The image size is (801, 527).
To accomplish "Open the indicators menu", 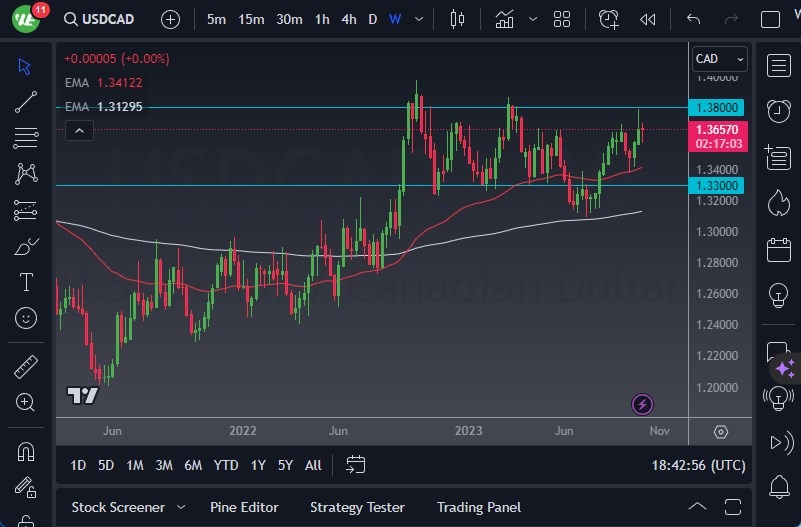I will coord(504,20).
